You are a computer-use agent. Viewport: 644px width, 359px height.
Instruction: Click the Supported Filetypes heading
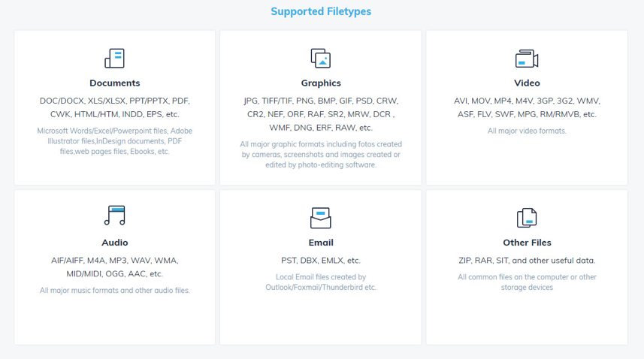(x=321, y=11)
